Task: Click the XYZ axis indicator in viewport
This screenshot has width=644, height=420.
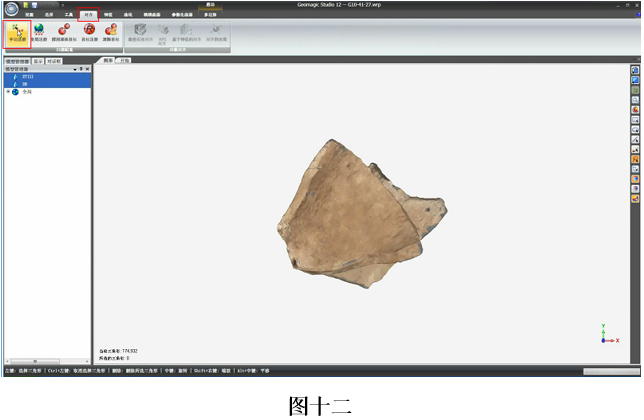Action: 610,334
